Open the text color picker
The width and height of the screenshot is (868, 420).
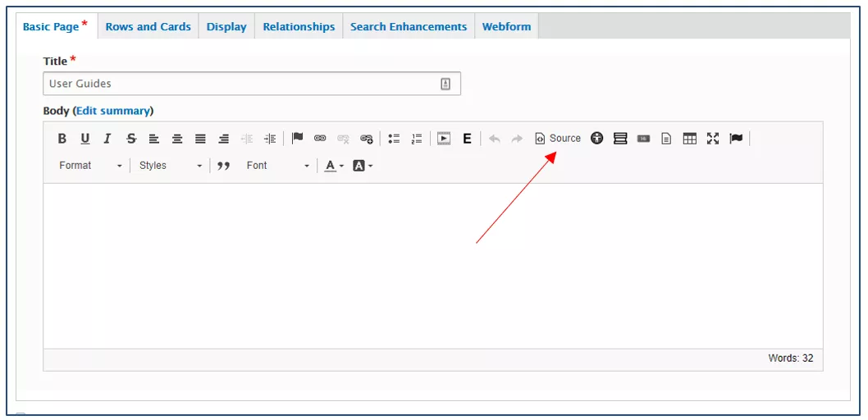pos(334,166)
